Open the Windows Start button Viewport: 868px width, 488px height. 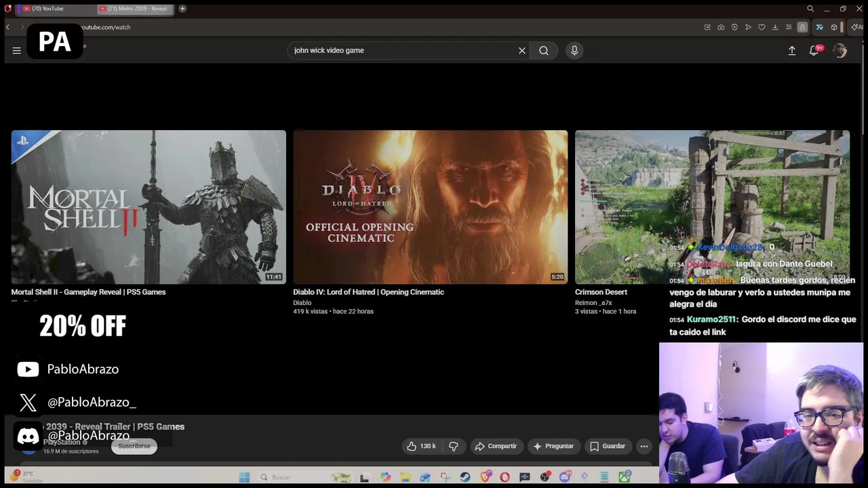[x=244, y=477]
